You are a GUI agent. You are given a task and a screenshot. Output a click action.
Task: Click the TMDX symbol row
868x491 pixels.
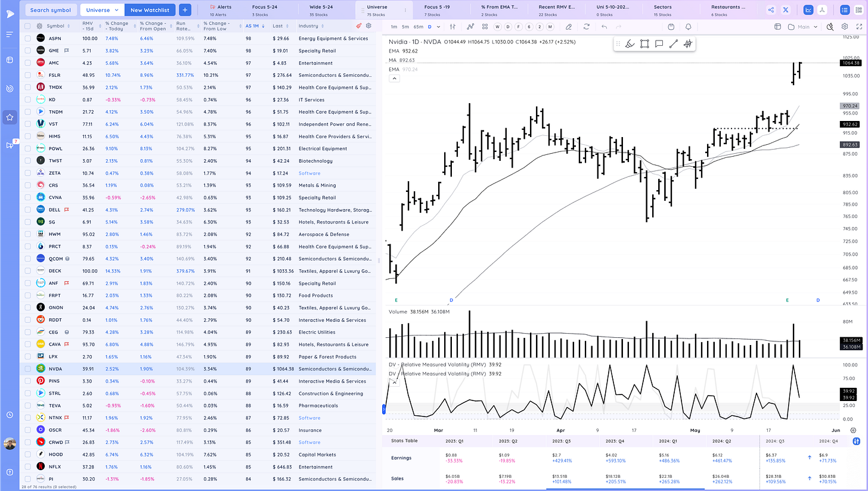(x=198, y=87)
